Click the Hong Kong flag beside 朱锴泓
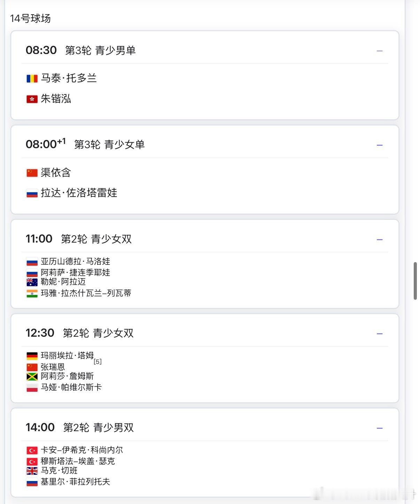The width and height of the screenshot is (420, 504). tap(32, 99)
